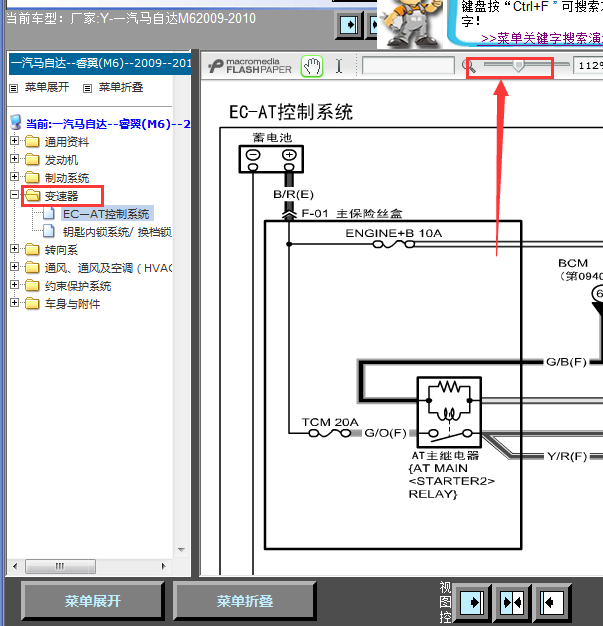Viewport: 603px width, 626px height.
Task: Select the 制动系统 folder label
Action: (67, 178)
